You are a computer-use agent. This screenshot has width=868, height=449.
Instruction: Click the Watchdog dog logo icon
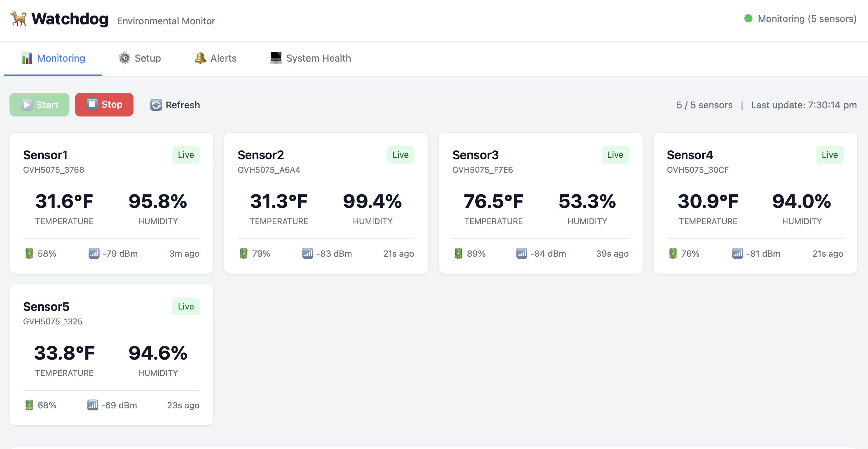pyautogui.click(x=19, y=19)
